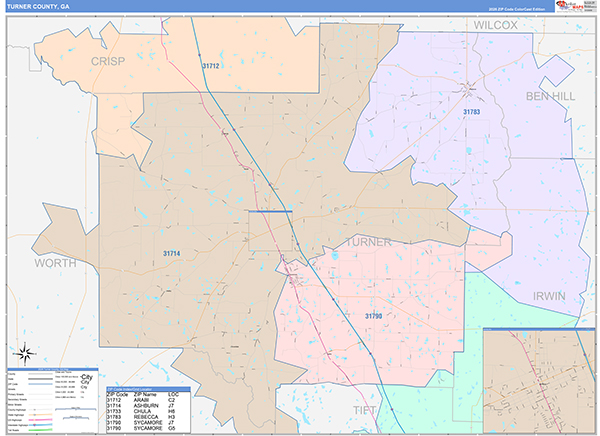Viewport: 600px width, 436px height.
Task: Click the ZIP Code Index/Grid Locator title bar
Action: coord(148,389)
